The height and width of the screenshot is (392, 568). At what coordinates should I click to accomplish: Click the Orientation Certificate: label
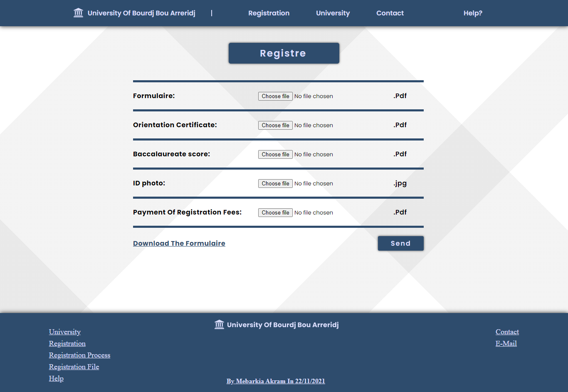point(175,125)
